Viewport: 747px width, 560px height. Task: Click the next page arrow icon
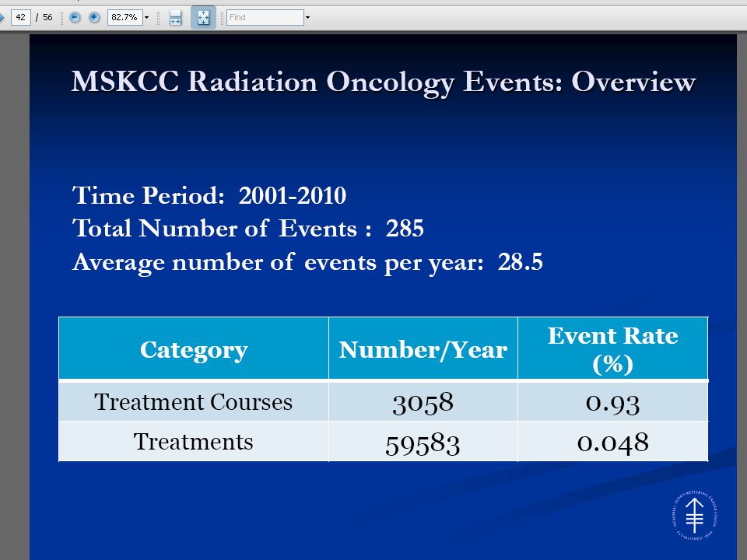2,18
